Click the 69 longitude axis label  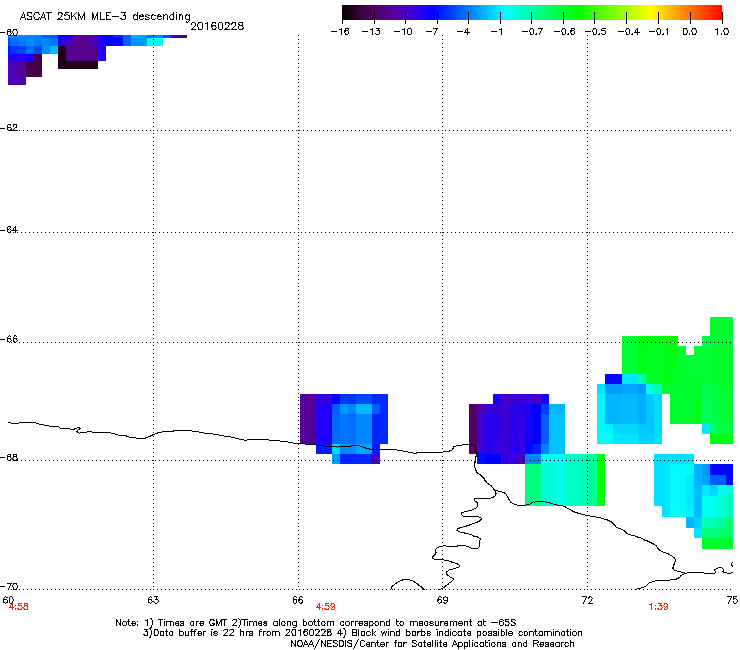[442, 600]
